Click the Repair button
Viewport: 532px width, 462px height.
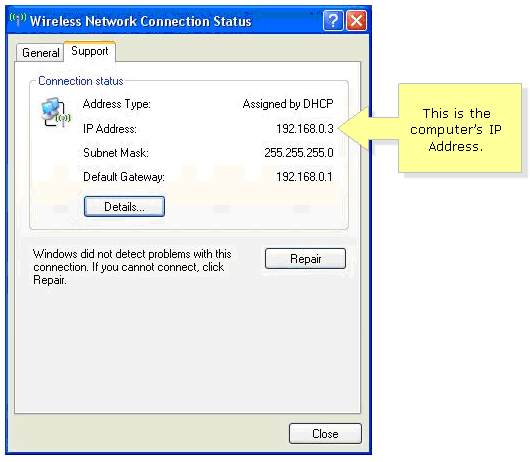305,258
